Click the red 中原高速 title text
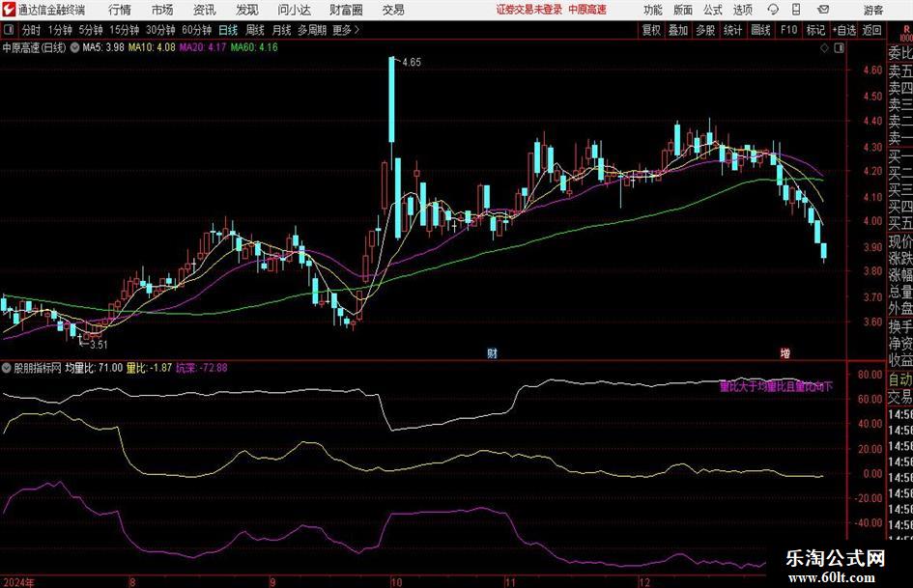 (x=587, y=10)
